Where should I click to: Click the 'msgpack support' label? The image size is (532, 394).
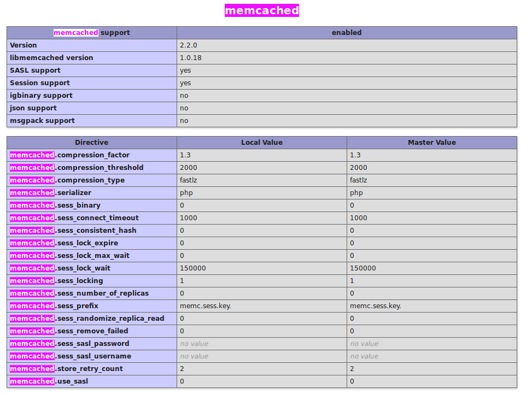[x=42, y=120]
